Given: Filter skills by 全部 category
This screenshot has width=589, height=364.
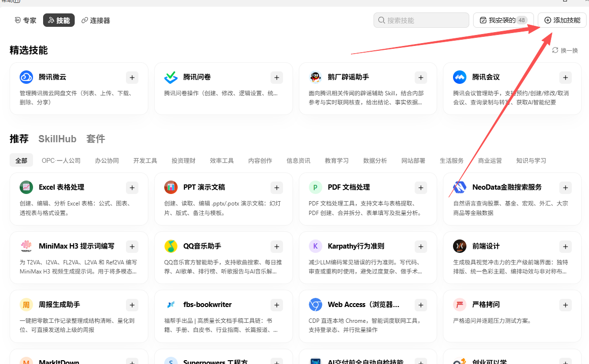Looking at the screenshot, I should pos(22,160).
